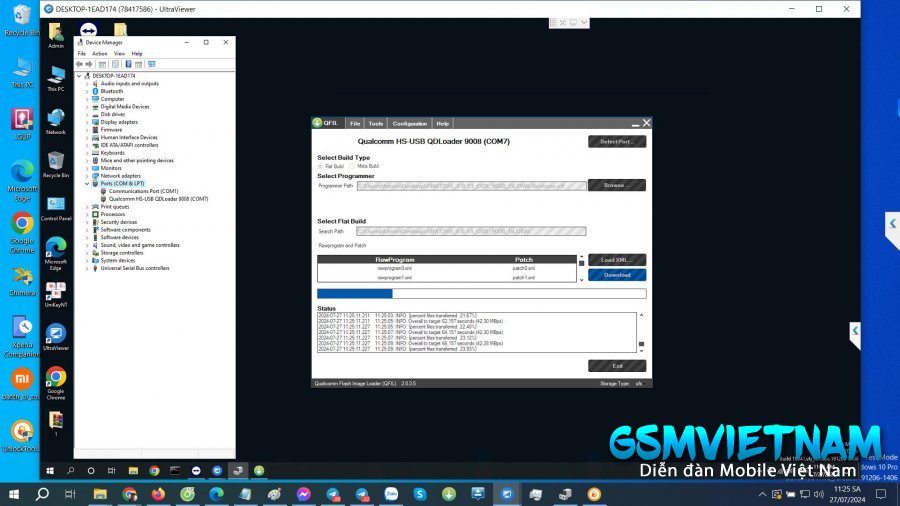Open QFIL File menu
The width and height of the screenshot is (900, 506).
355,123
